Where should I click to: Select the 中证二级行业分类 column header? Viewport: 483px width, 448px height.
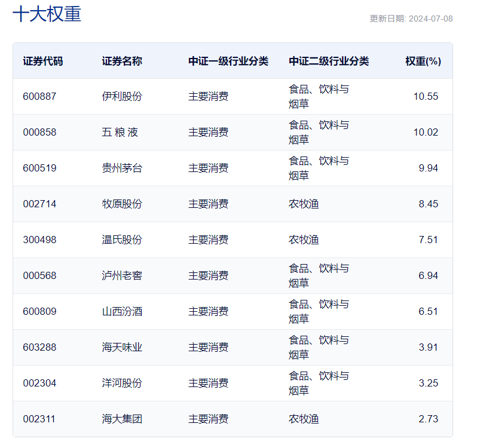329,61
